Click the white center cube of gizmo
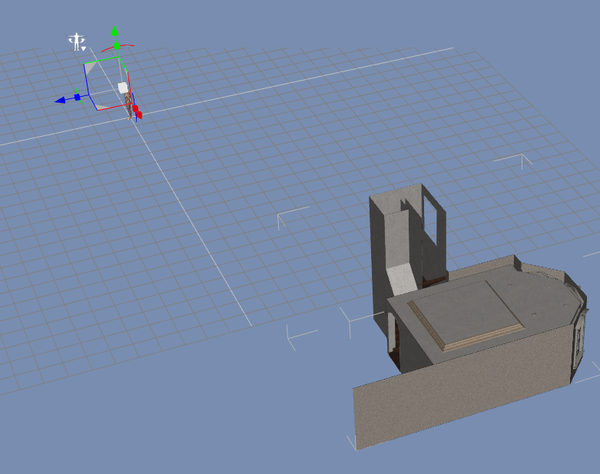Screen dimensions: 600x474 coord(122,88)
